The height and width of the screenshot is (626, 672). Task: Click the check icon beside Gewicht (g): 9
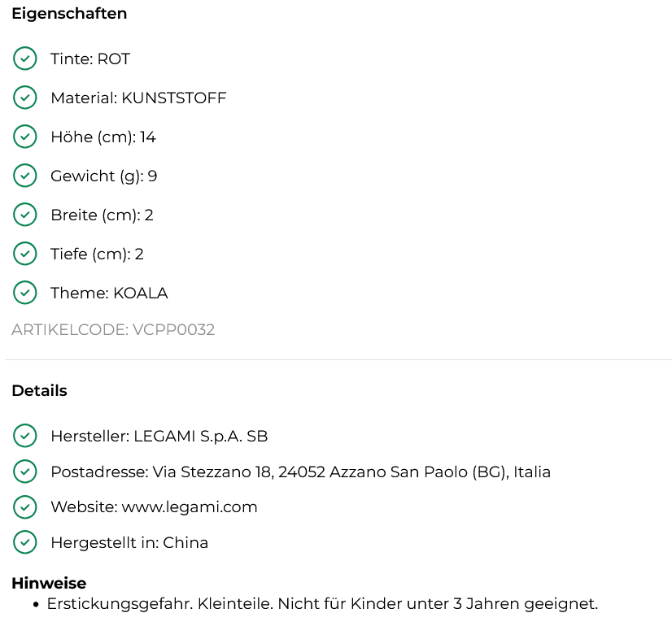coord(25,175)
